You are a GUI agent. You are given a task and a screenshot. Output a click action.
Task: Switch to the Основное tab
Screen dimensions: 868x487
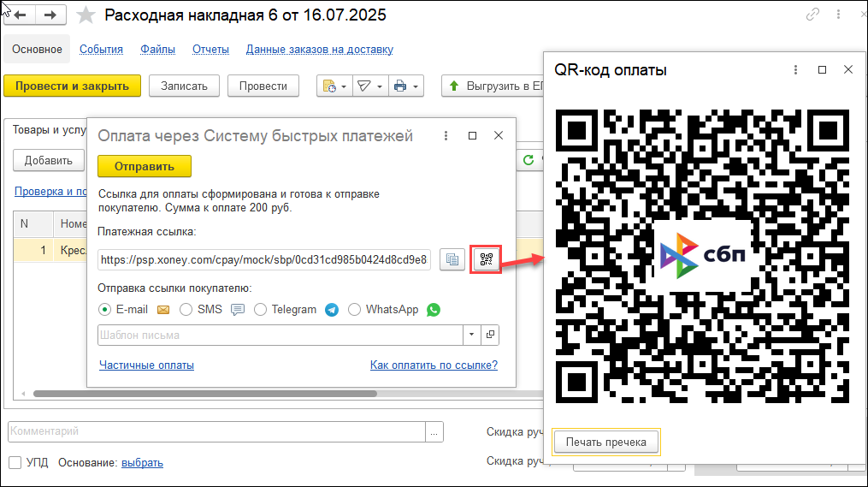point(37,50)
